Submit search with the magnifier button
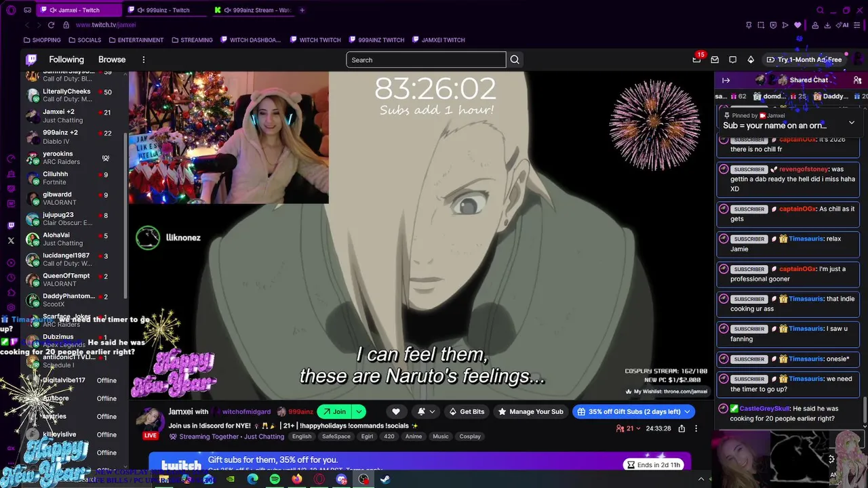Screen dimensions: 868x488 click(x=515, y=60)
